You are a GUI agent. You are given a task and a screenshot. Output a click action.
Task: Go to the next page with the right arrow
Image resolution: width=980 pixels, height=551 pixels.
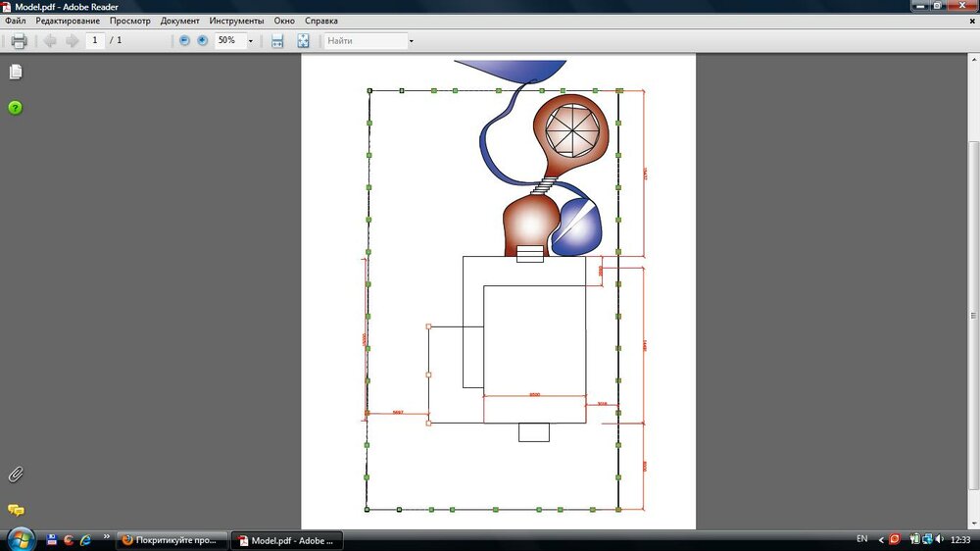[x=72, y=41]
